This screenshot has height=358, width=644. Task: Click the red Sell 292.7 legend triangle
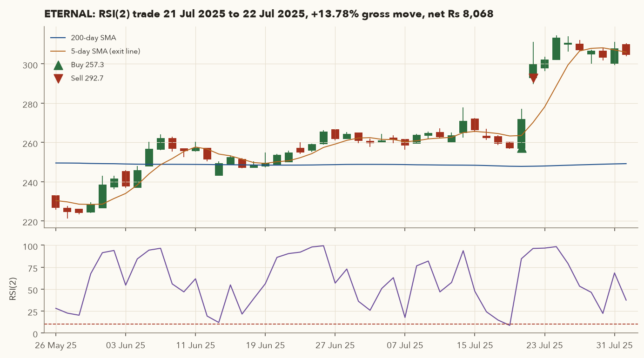pyautogui.click(x=58, y=79)
